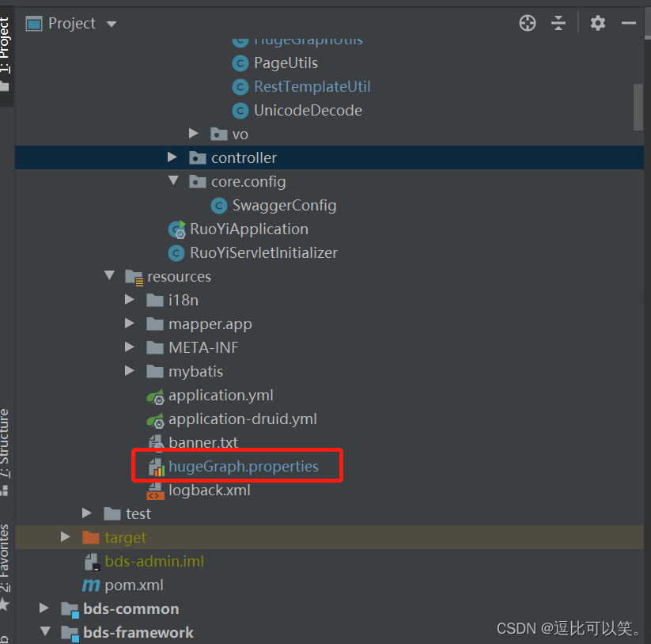Expand the test folder
Screen dimensions: 651x644
pyautogui.click(x=87, y=513)
